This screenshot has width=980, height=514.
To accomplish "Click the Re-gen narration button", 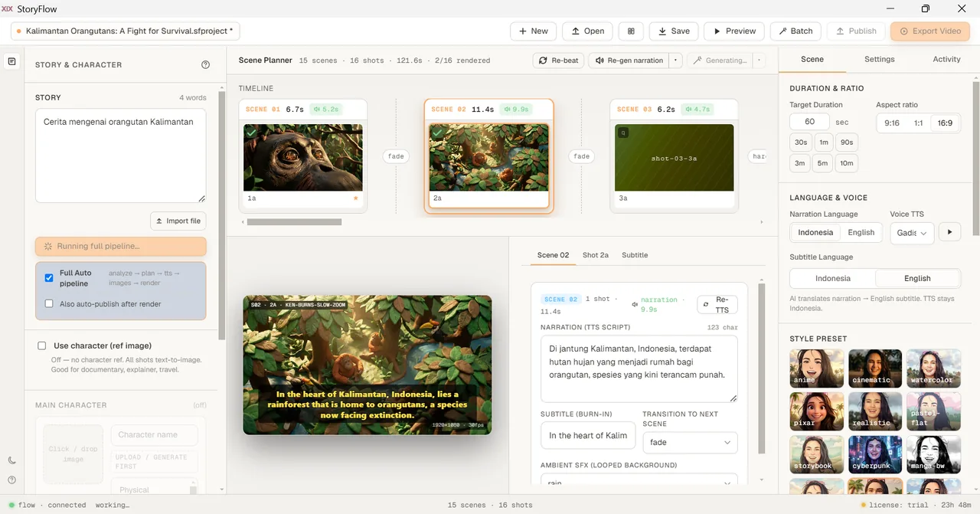I will 629,61.
